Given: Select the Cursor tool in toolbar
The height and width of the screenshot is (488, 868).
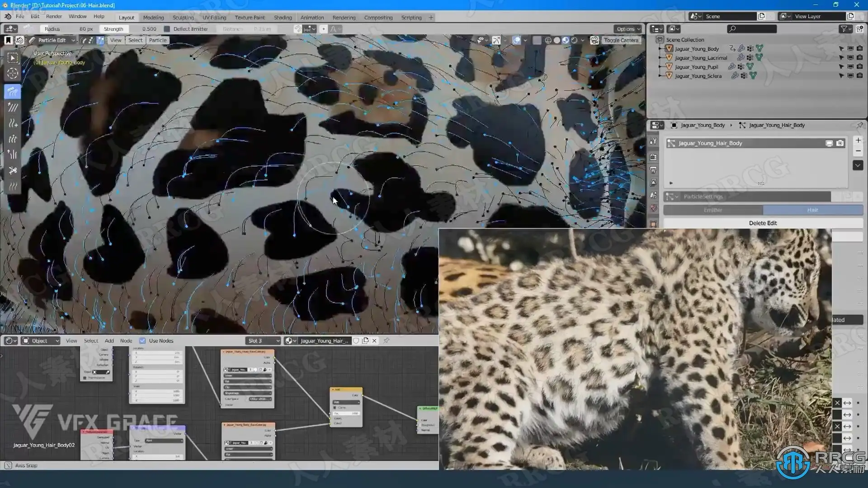Looking at the screenshot, I should pyautogui.click(x=13, y=73).
